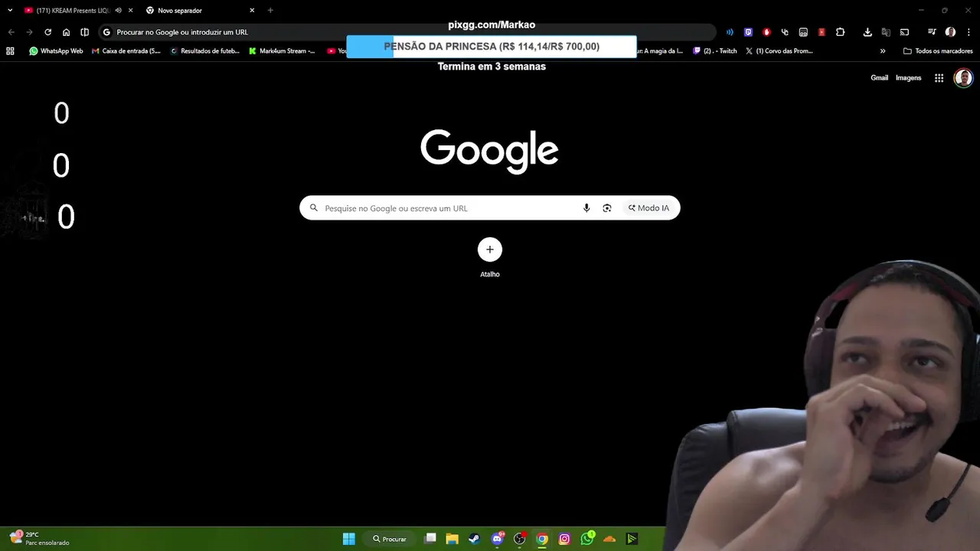Start voice search with microphone icon
The height and width of the screenshot is (551, 980).
[586, 208]
